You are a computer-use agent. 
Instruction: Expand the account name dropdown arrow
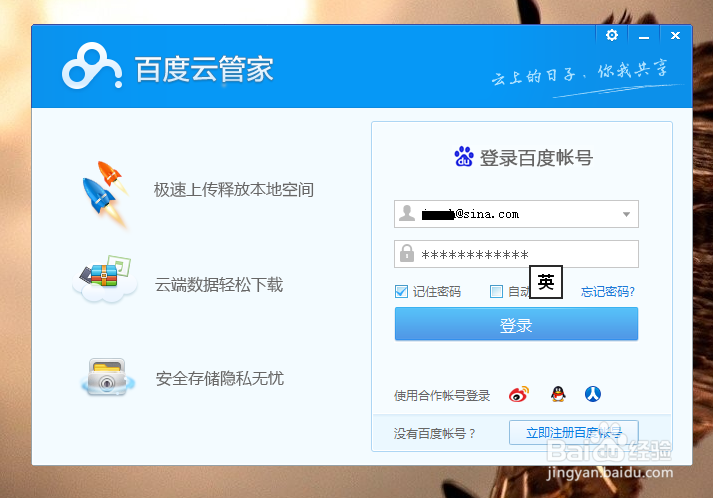[x=626, y=214]
